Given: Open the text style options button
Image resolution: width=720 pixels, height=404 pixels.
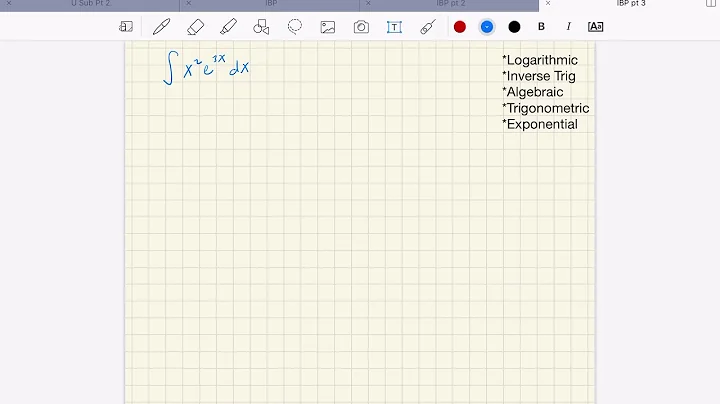Looking at the screenshot, I should click(596, 27).
